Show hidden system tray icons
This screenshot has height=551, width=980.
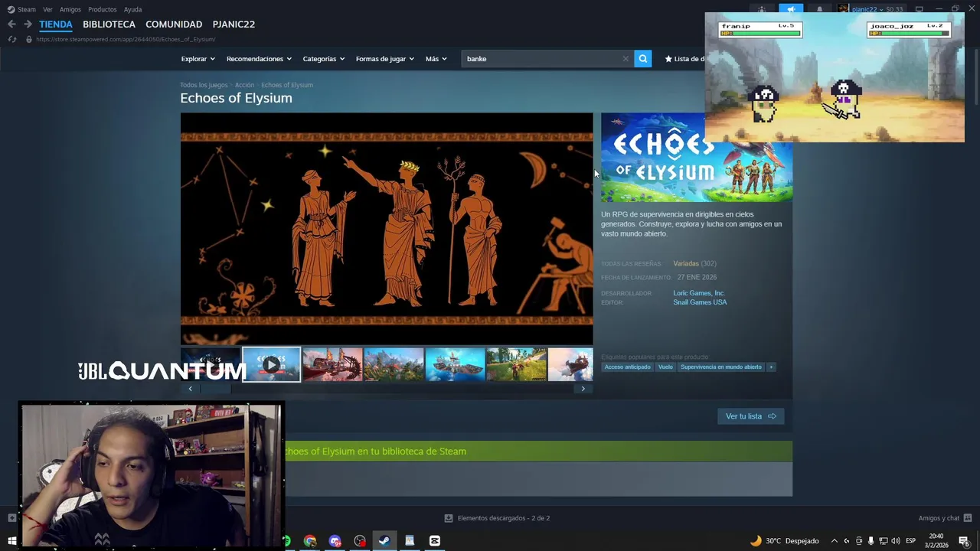pos(835,541)
